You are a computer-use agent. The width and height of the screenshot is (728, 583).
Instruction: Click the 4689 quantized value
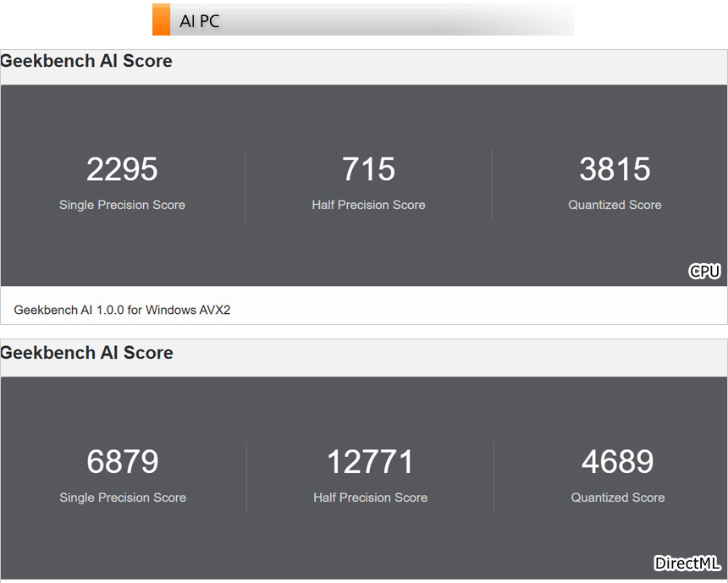pyautogui.click(x=617, y=462)
